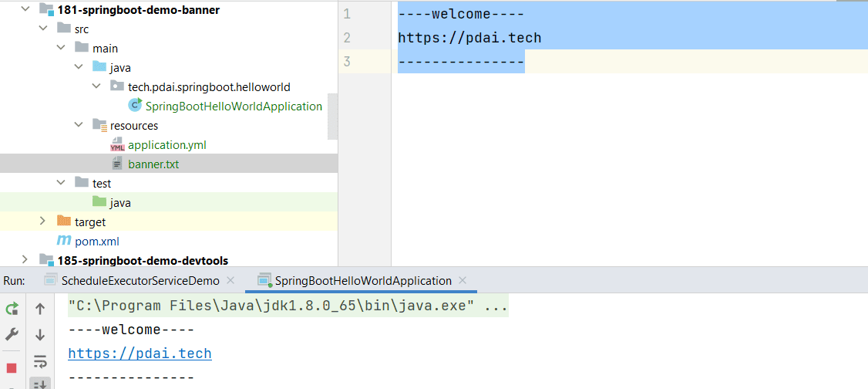Open SpringBootHelloWorldApplication class file
The width and height of the screenshot is (868, 389).
pos(233,107)
